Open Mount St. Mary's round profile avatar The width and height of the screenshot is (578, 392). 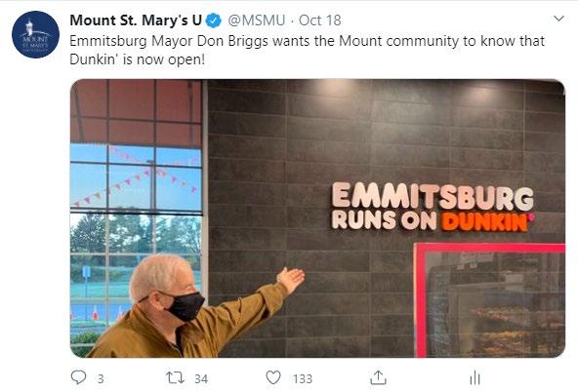(x=35, y=34)
